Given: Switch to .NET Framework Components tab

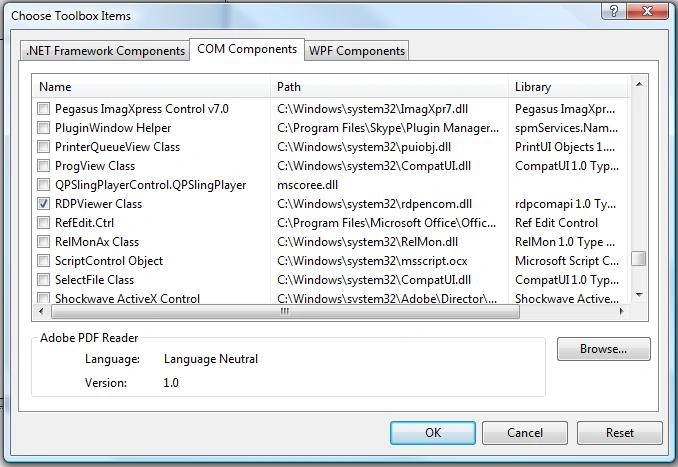Looking at the screenshot, I should tap(105, 51).
